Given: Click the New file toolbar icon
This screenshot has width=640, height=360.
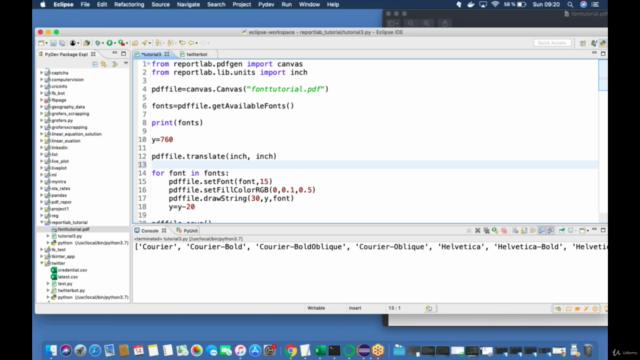Looking at the screenshot, I should pos(41,43).
